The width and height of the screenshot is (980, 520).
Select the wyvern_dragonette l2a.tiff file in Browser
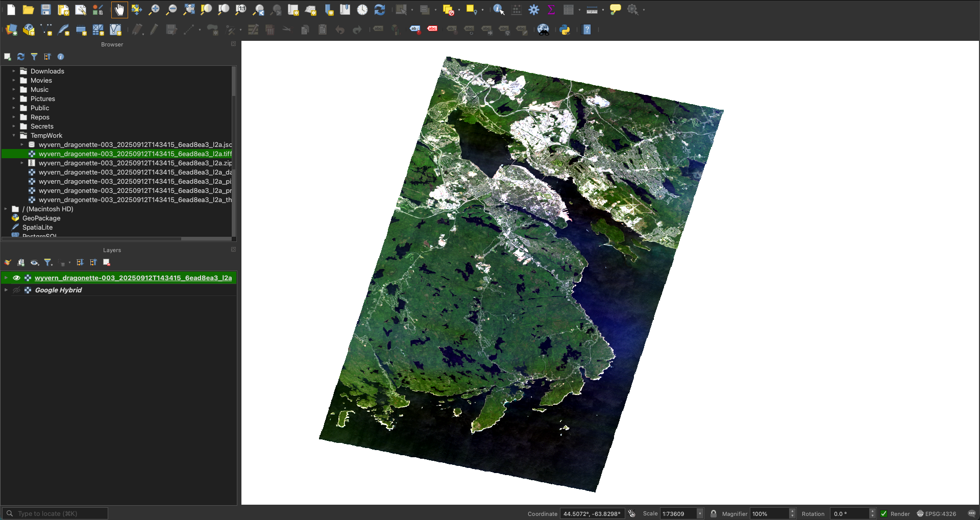(135, 154)
